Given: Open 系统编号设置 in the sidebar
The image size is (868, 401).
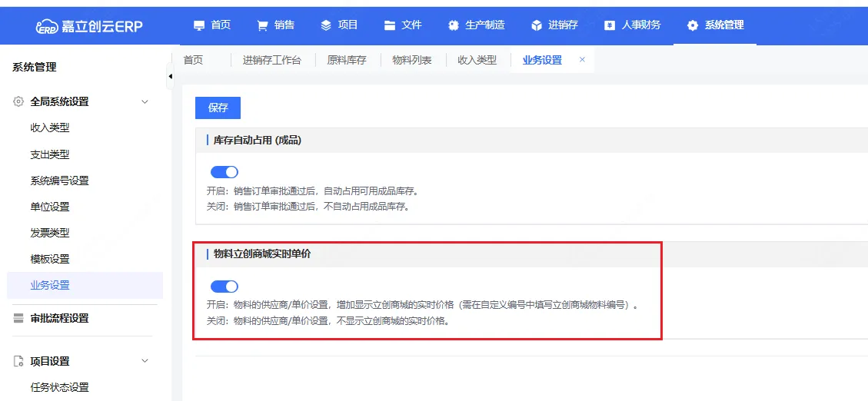Looking at the screenshot, I should coord(59,181).
